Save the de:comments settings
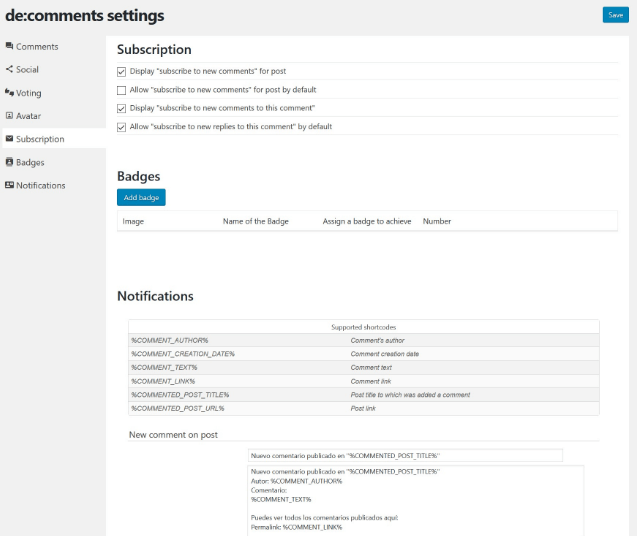This screenshot has width=637, height=536. point(615,15)
